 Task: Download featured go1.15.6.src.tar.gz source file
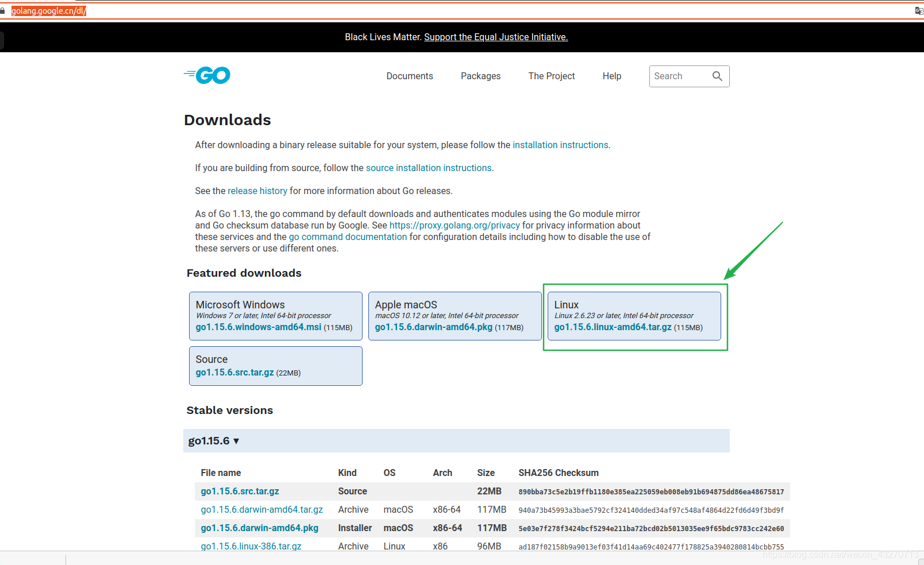click(x=234, y=372)
